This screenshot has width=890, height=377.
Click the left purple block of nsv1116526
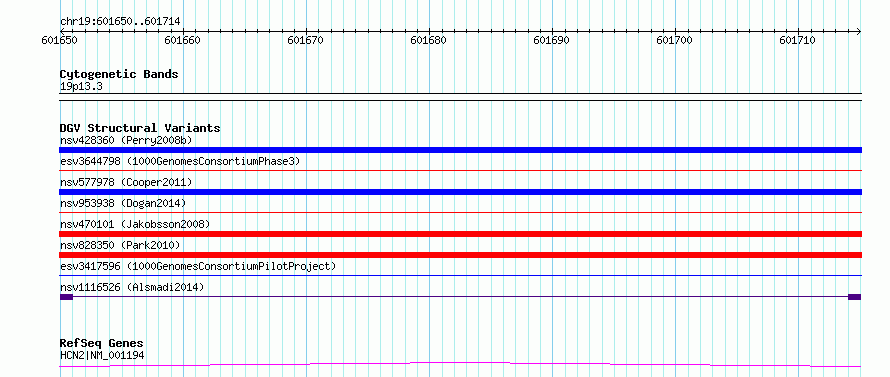click(66, 297)
